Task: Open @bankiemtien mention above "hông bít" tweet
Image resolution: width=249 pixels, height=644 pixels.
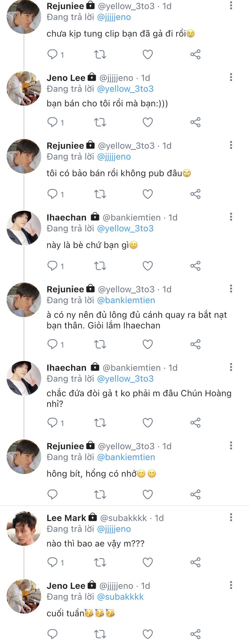Action: (126, 457)
